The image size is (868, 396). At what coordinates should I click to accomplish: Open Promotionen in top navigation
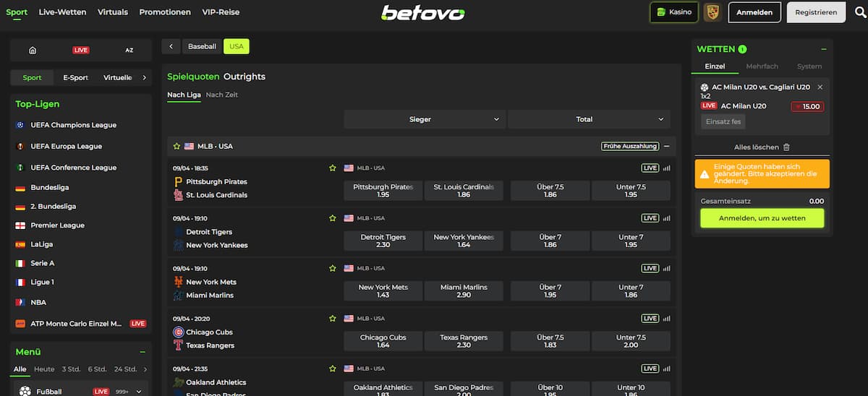165,12
